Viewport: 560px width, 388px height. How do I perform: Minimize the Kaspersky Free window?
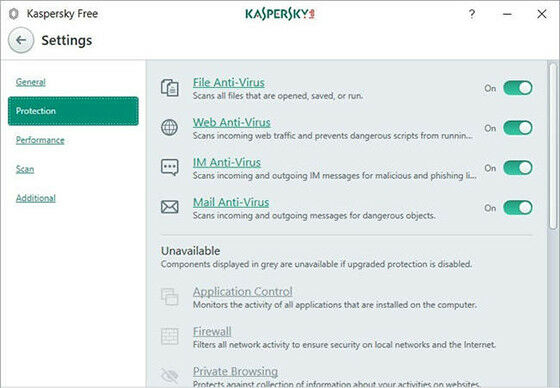click(x=507, y=14)
